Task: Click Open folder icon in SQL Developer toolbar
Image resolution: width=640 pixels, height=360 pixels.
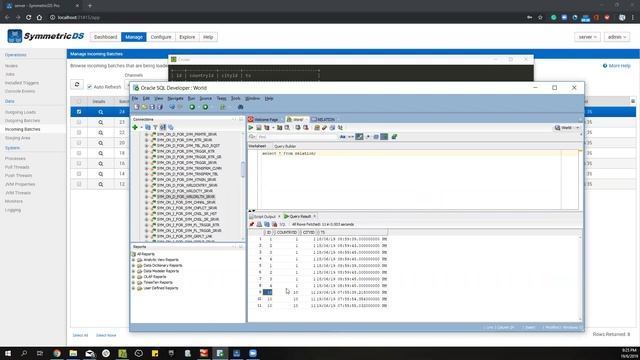Action: coord(144,107)
